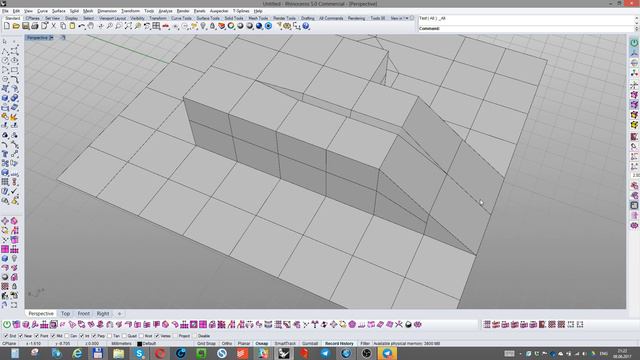Click the Zoom Extents icon

128,26
